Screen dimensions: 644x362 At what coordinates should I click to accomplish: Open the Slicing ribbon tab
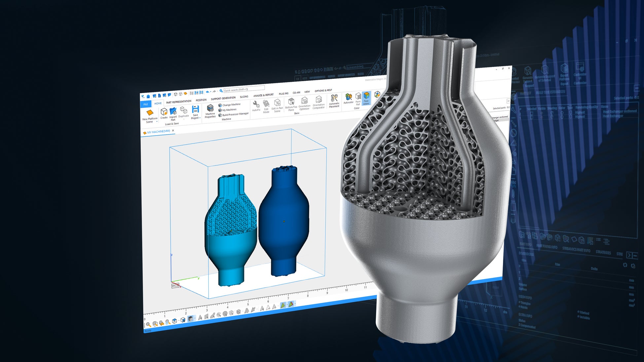click(244, 97)
